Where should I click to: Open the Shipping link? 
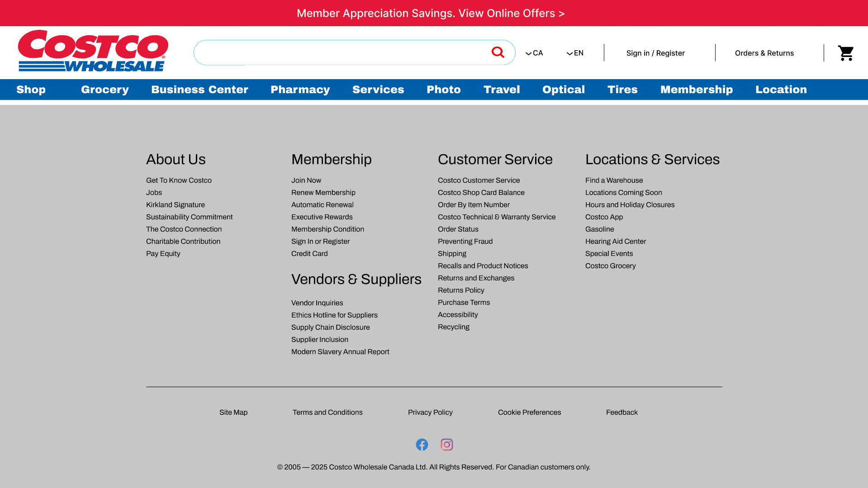pos(452,253)
